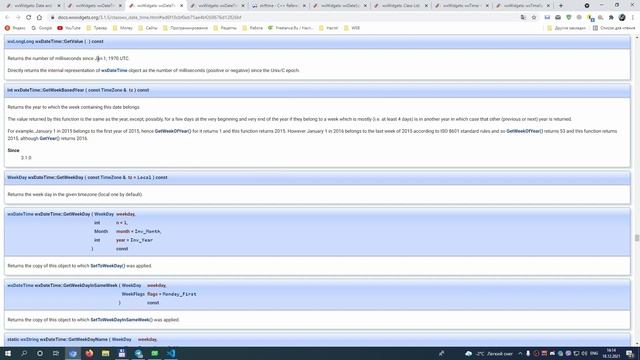Image resolution: width=640 pixels, height=360 pixels.
Task: Open the Freelance.Ru bookmark
Action: (291, 28)
